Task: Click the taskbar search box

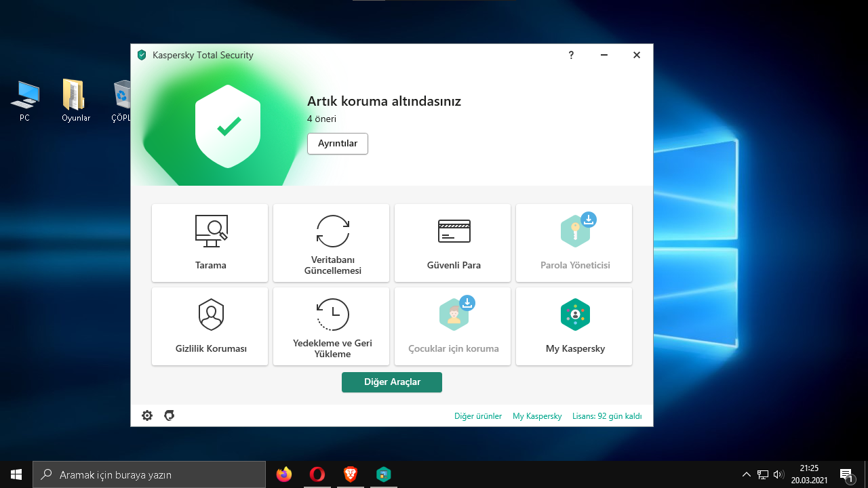Action: pyautogui.click(x=149, y=474)
